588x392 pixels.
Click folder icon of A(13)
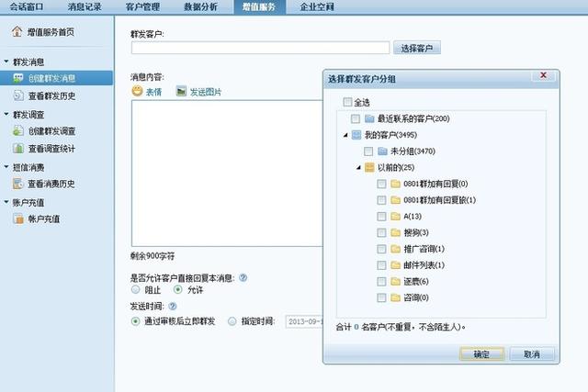pyautogui.click(x=396, y=217)
